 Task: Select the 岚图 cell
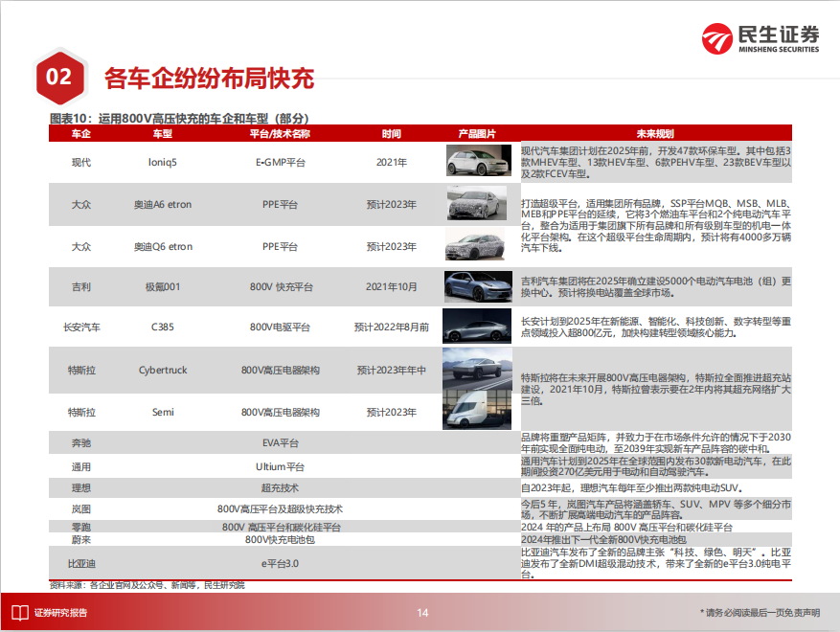[80, 509]
